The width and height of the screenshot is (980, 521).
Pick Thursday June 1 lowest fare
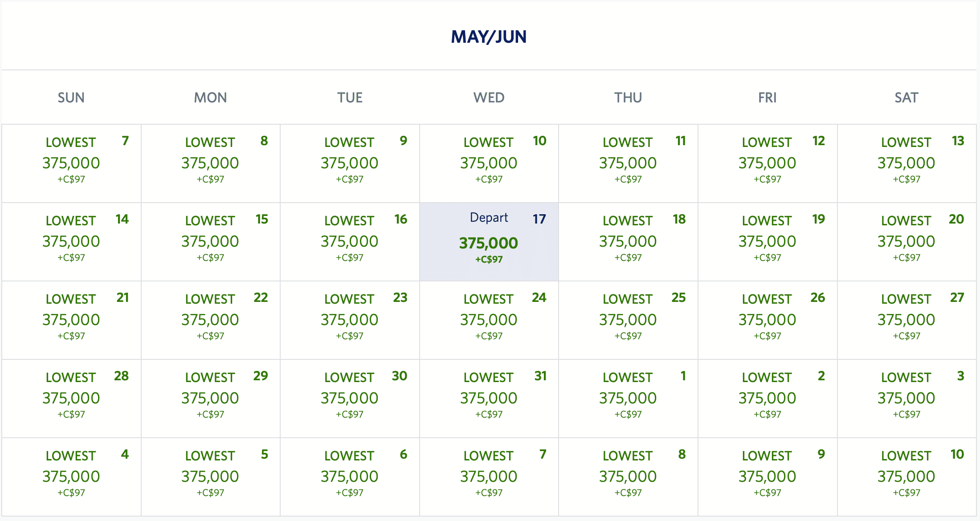tap(628, 398)
